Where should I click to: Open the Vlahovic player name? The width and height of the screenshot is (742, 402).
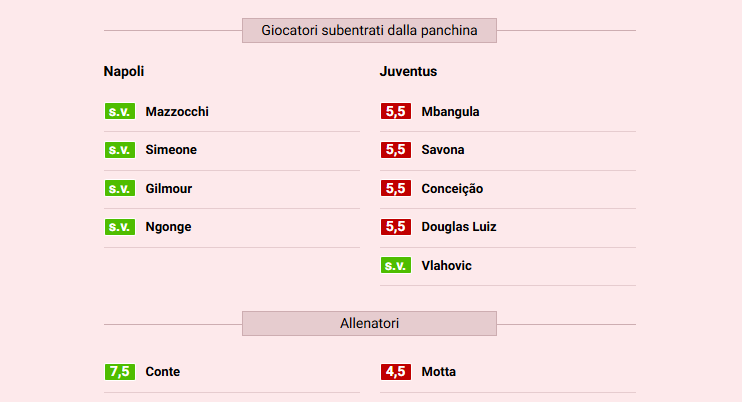[x=447, y=266]
